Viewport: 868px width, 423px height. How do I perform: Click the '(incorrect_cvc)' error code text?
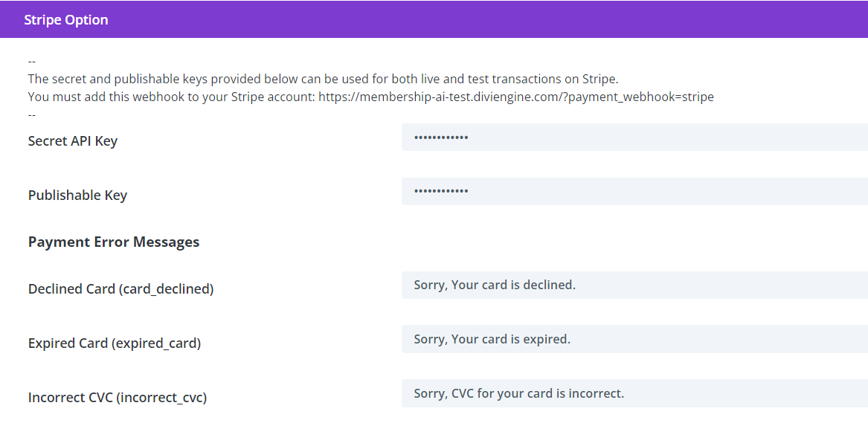click(162, 398)
